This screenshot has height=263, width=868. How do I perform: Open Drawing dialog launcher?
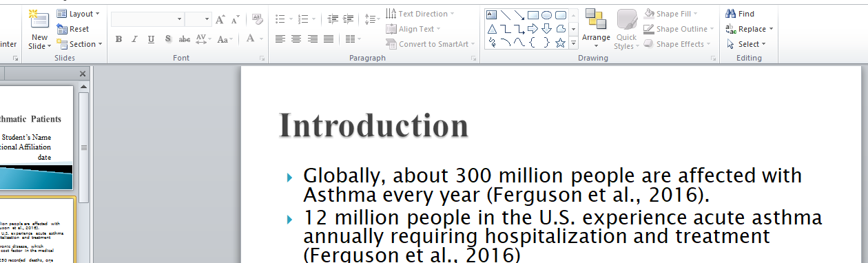pyautogui.click(x=713, y=59)
